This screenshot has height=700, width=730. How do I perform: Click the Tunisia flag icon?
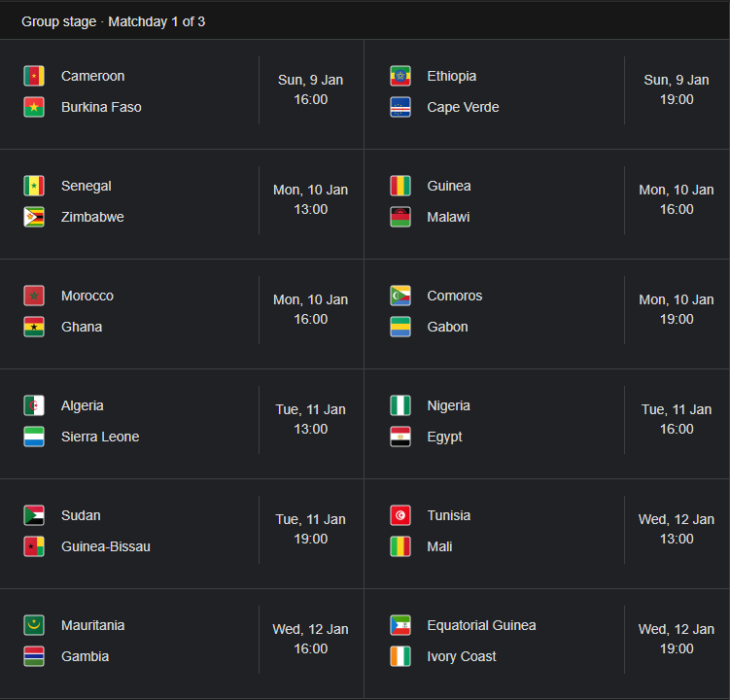click(400, 515)
